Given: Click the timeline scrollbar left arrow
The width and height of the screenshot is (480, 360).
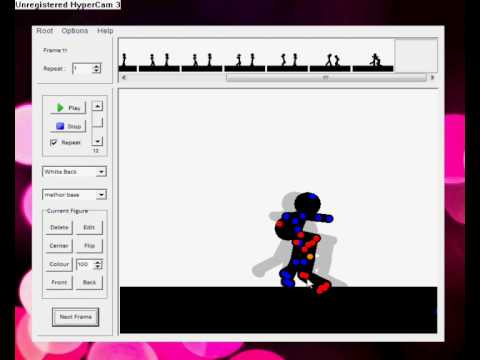Looking at the screenshot, I should (x=123, y=78).
